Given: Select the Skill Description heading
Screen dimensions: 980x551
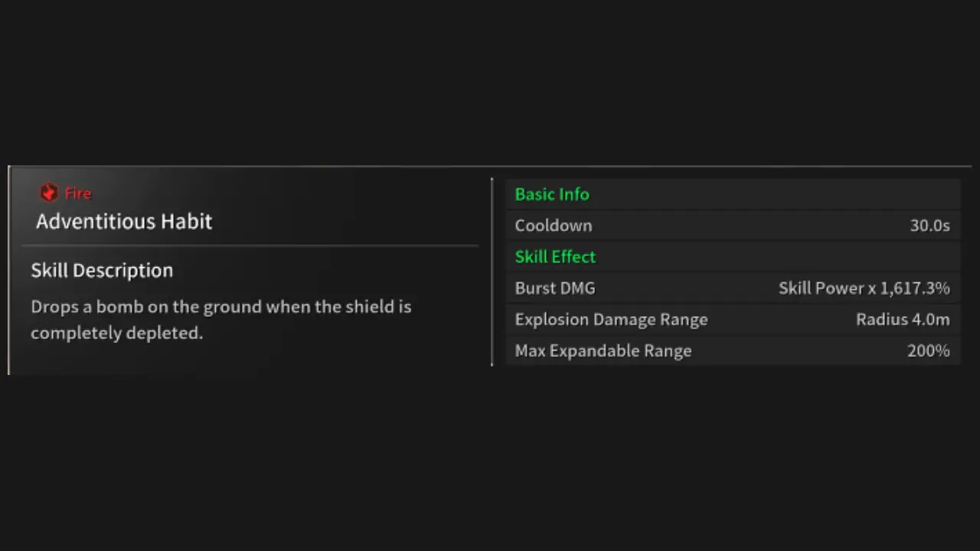Looking at the screenshot, I should [x=102, y=270].
